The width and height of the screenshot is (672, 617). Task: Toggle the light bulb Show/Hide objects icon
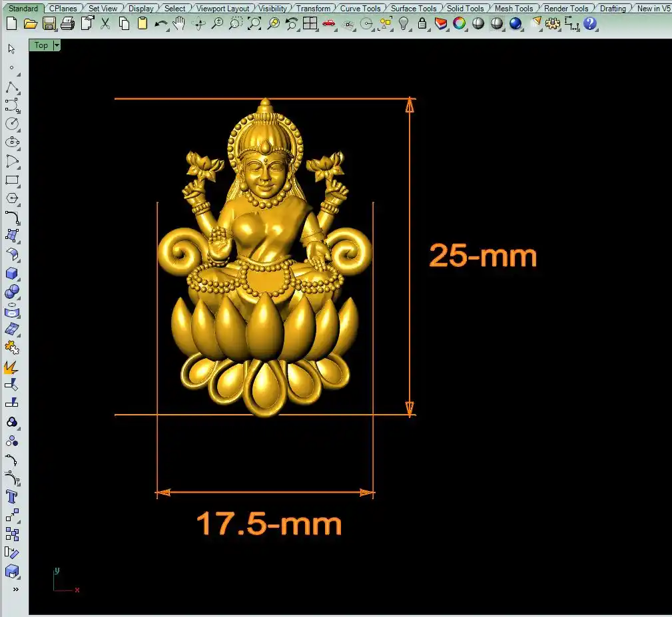[404, 24]
